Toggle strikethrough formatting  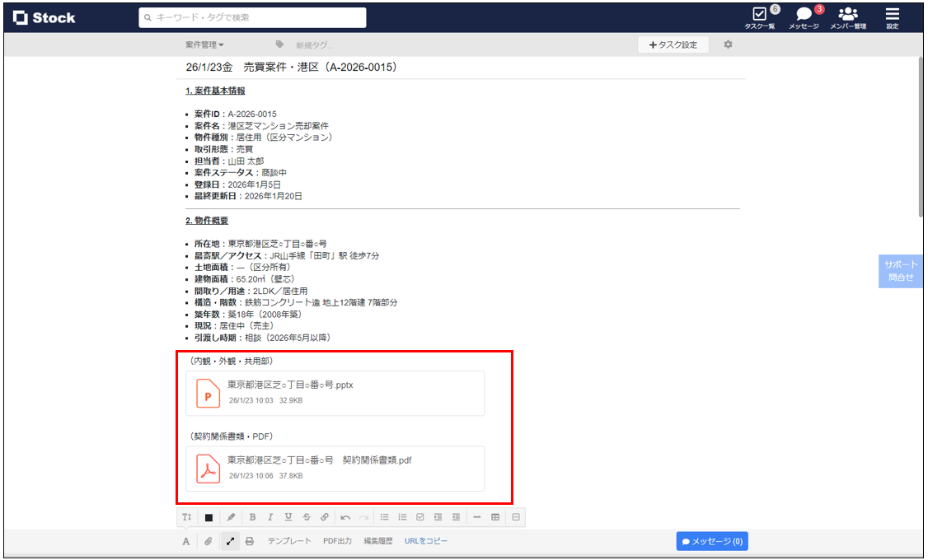pos(306,516)
